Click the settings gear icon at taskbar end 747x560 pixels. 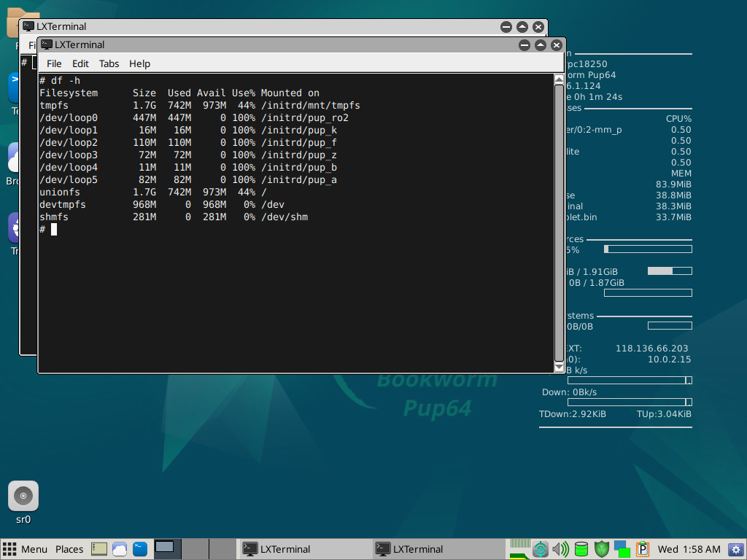[x=736, y=549]
